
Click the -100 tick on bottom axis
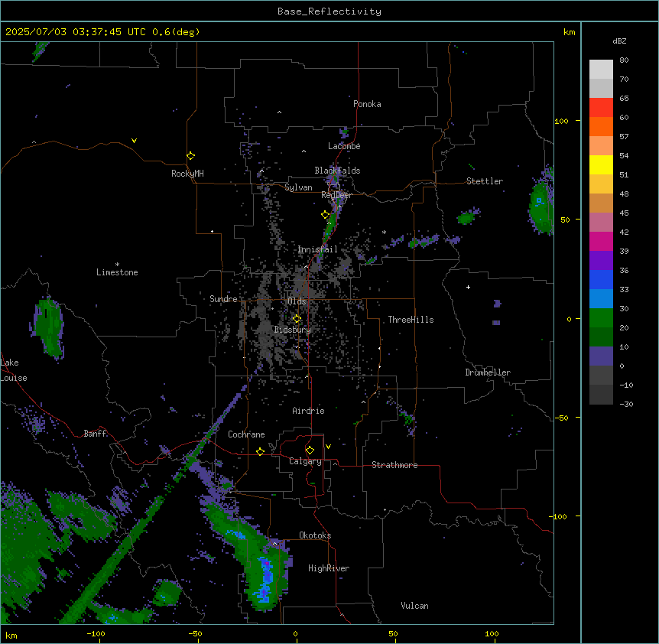[x=96, y=633]
